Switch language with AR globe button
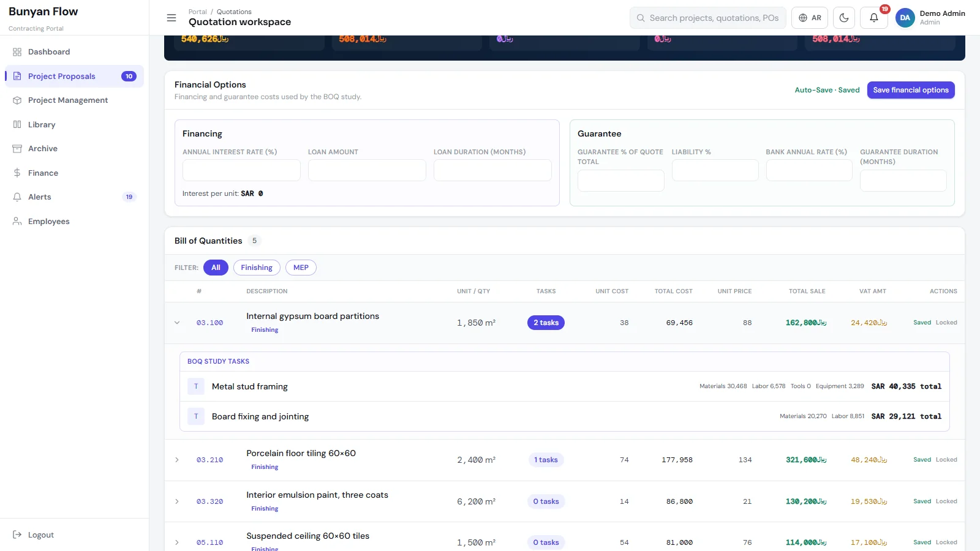 pos(810,18)
